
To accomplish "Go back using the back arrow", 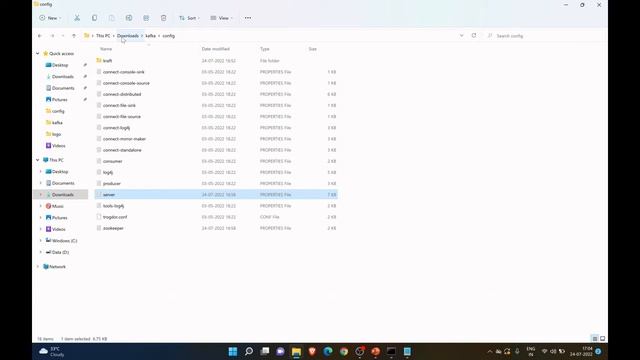I will pyautogui.click(x=40, y=36).
